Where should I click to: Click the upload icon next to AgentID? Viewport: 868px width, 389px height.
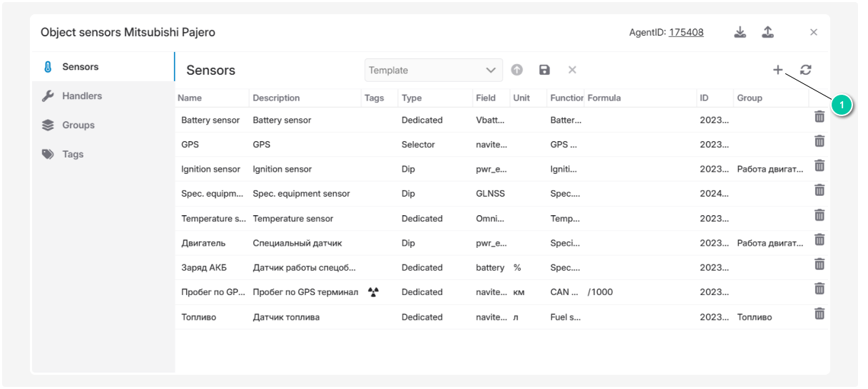pyautogui.click(x=767, y=32)
